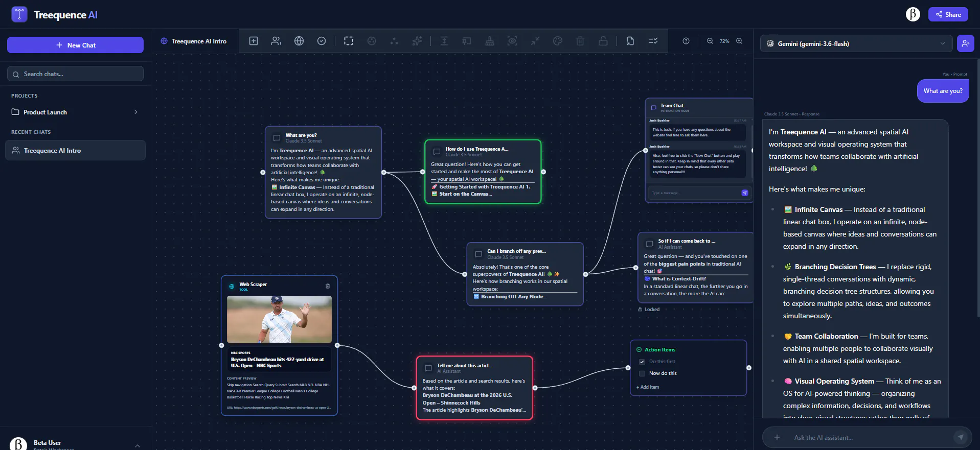Image resolution: width=980 pixels, height=450 pixels.
Task: Click the Treequence AI logo icon
Action: coord(19,14)
